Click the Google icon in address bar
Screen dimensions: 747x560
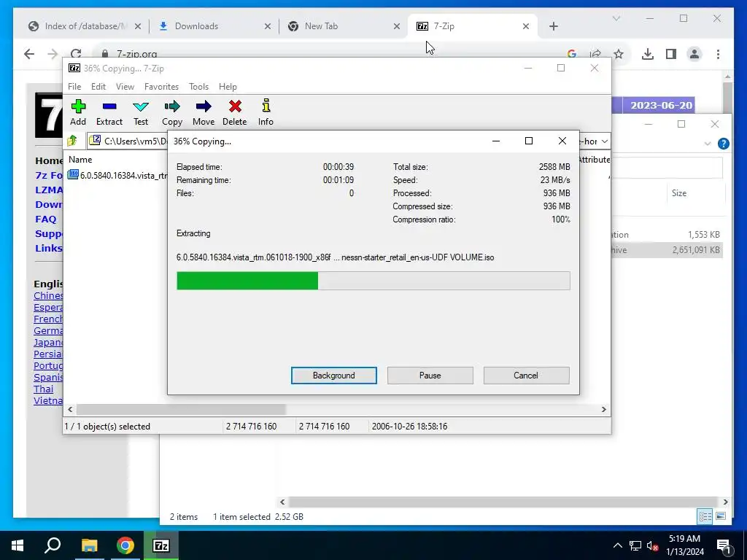pyautogui.click(x=572, y=54)
